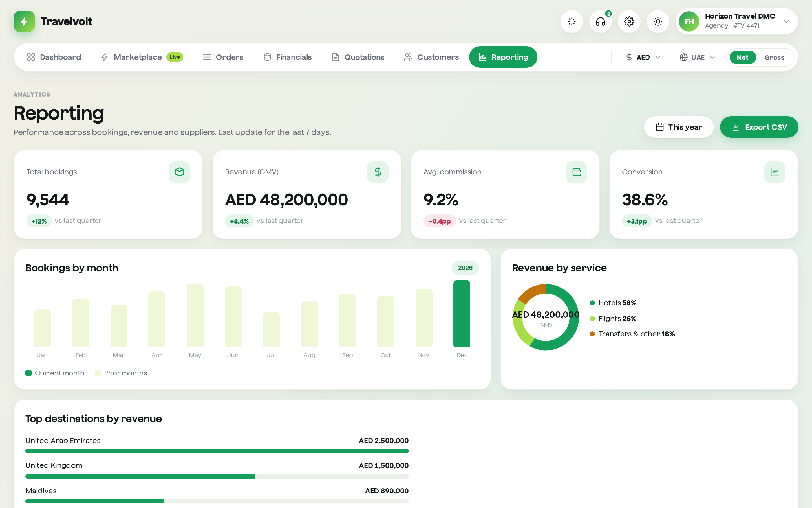The width and height of the screenshot is (812, 508).
Task: Select the July bookings bar
Action: point(271,330)
